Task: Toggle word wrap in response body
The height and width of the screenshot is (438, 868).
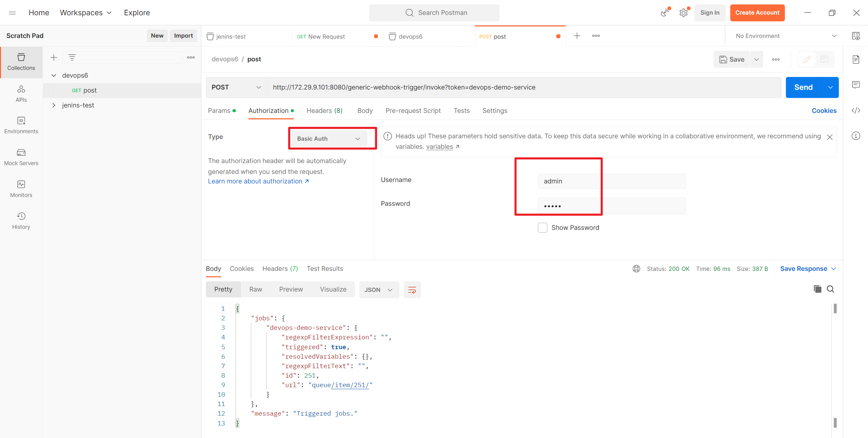Action: click(412, 290)
